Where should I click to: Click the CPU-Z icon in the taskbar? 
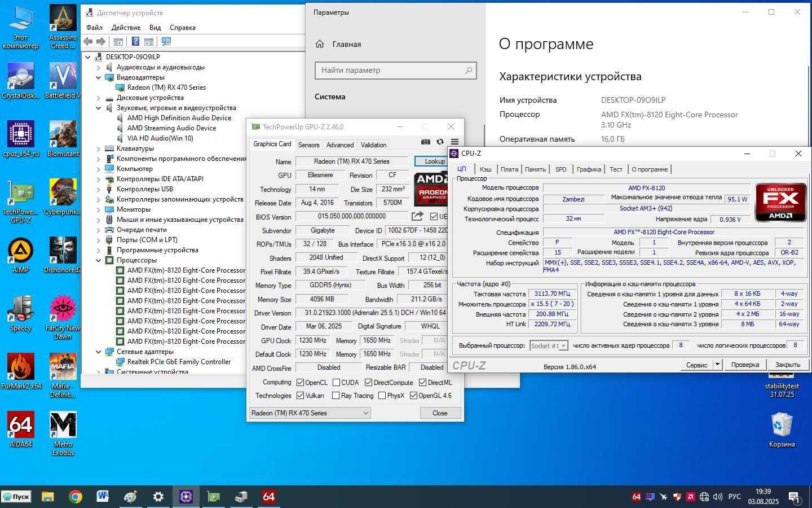[186, 497]
